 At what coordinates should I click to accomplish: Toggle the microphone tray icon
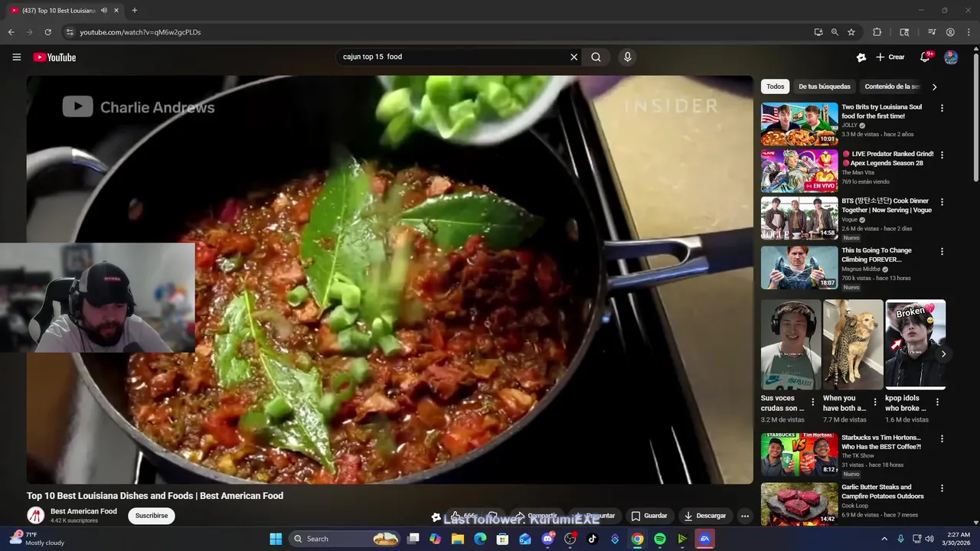coord(900,539)
